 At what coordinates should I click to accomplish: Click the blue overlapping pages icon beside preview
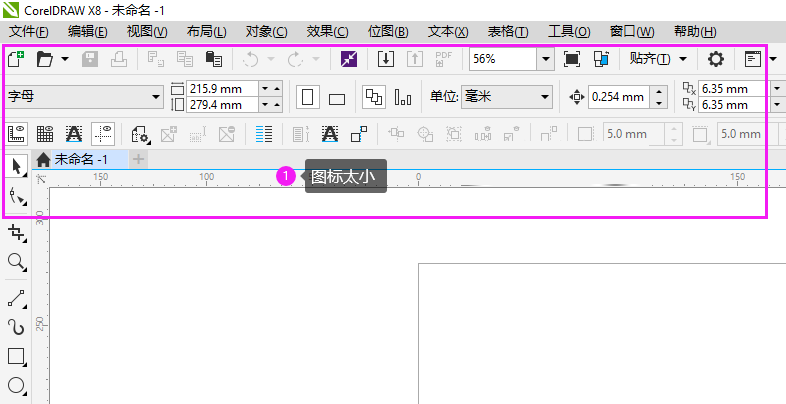[601, 59]
